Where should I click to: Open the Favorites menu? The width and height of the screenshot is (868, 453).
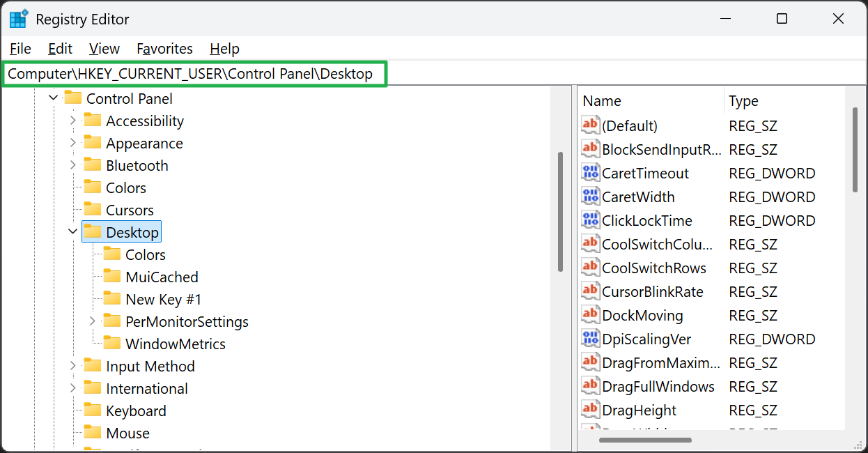point(164,49)
